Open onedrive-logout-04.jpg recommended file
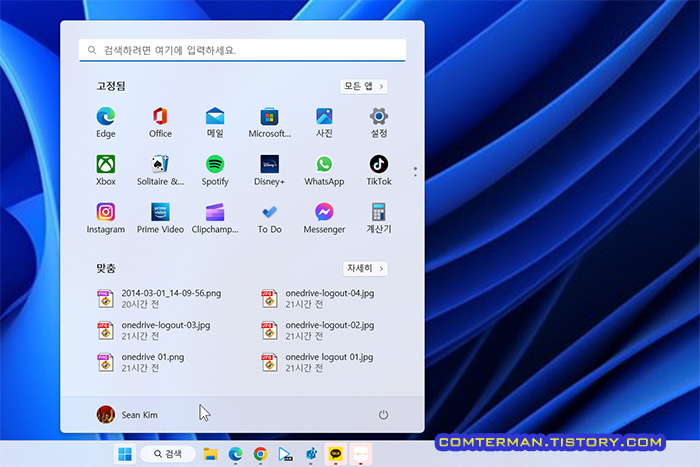Image resolution: width=700 pixels, height=467 pixels. tap(318, 298)
